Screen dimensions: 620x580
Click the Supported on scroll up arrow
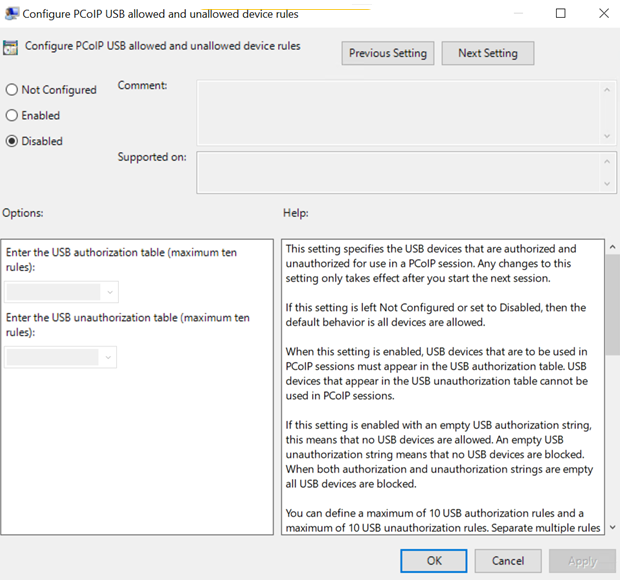(607, 161)
